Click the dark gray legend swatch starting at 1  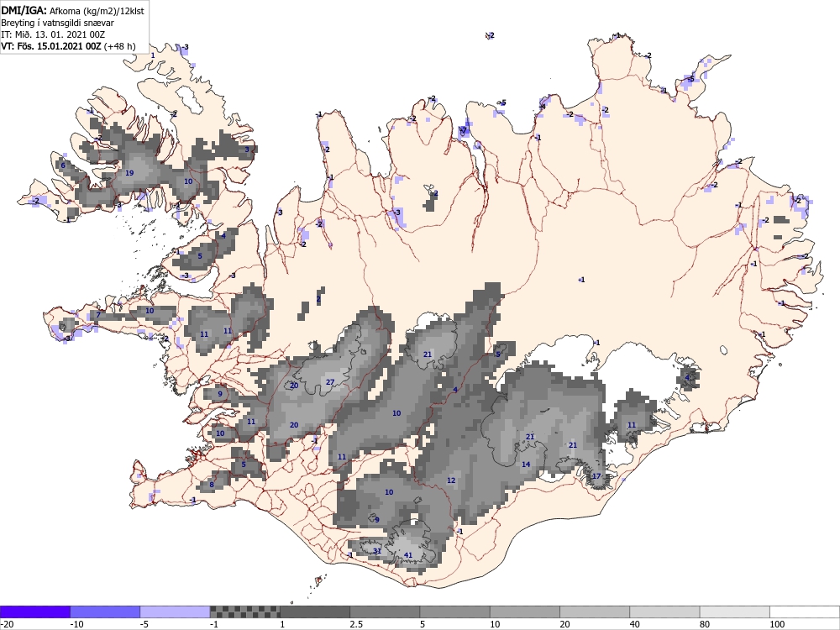pyautogui.click(x=314, y=612)
